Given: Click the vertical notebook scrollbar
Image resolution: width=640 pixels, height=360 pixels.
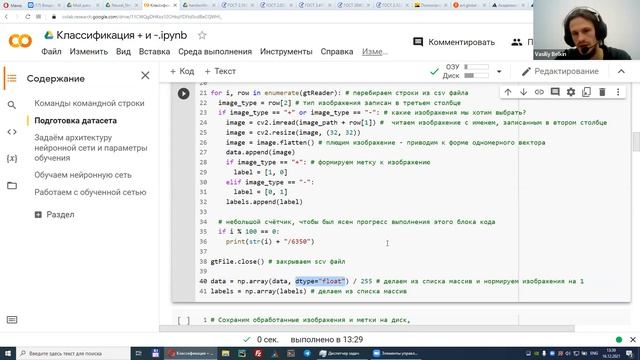Looking at the screenshot, I should click(636, 142).
